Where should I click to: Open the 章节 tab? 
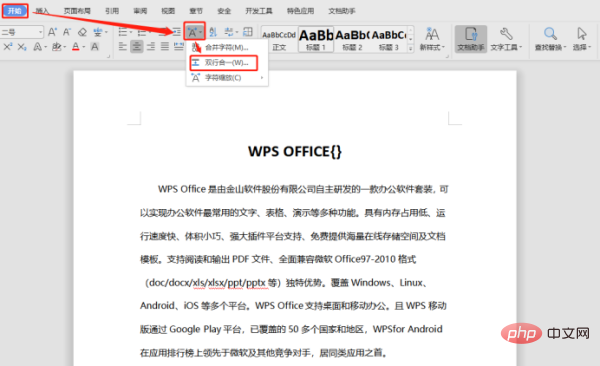coord(196,11)
